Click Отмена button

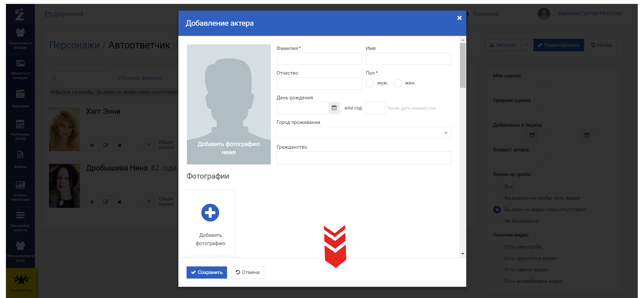(x=247, y=272)
